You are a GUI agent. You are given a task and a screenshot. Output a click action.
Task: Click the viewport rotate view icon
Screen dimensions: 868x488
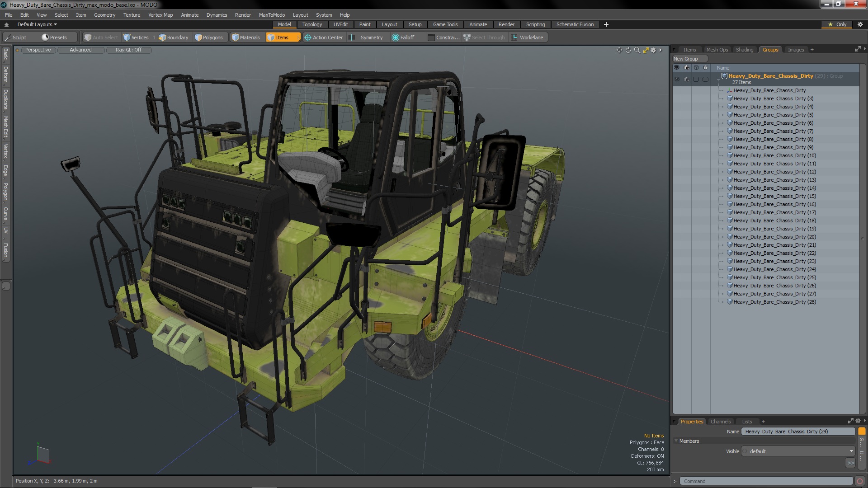click(628, 50)
